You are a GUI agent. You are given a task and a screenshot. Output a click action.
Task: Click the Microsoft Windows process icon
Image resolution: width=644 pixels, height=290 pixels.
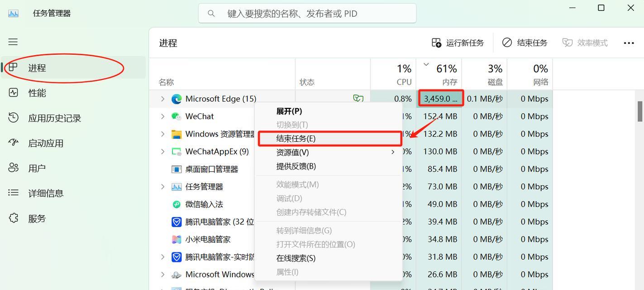(x=177, y=275)
